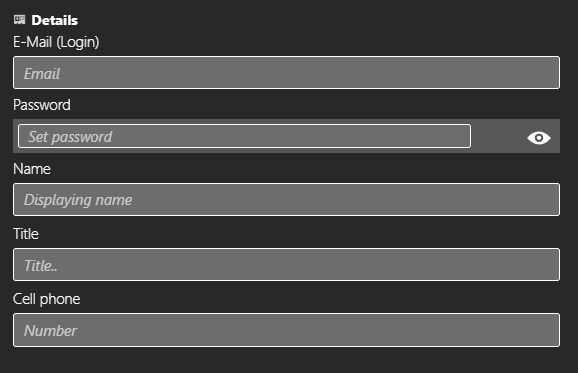Image resolution: width=578 pixels, height=373 pixels.
Task: Click the Password field label
Action: (x=42, y=105)
